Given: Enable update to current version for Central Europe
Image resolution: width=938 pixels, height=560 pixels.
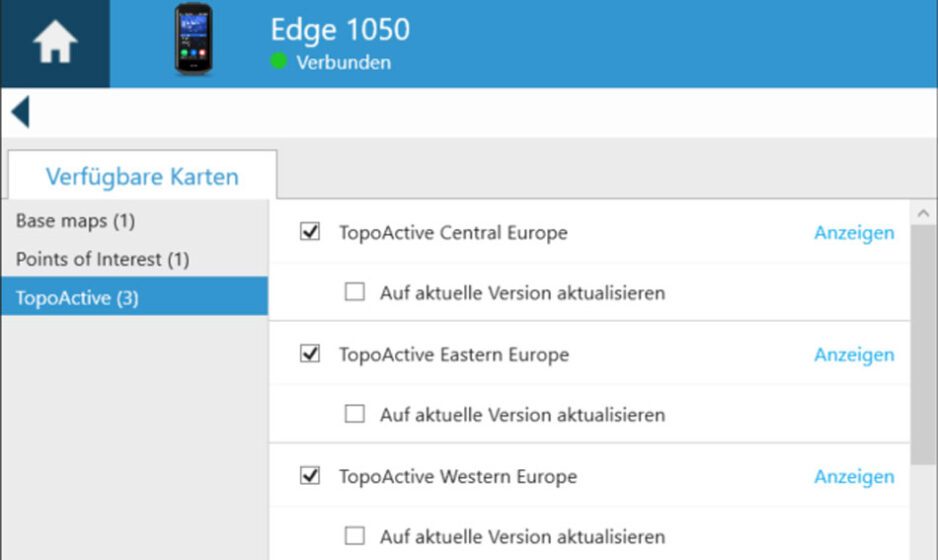Looking at the screenshot, I should click(x=355, y=292).
